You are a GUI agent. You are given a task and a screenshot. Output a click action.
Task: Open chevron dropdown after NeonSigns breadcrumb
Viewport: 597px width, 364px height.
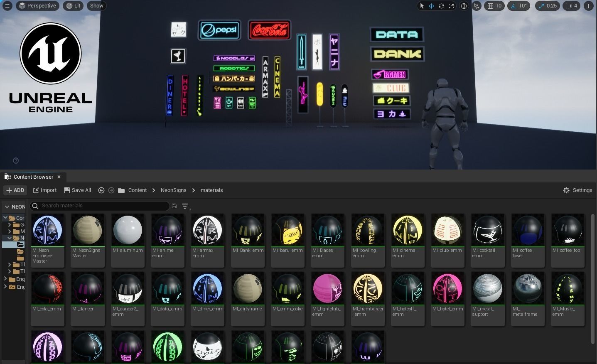(x=194, y=190)
